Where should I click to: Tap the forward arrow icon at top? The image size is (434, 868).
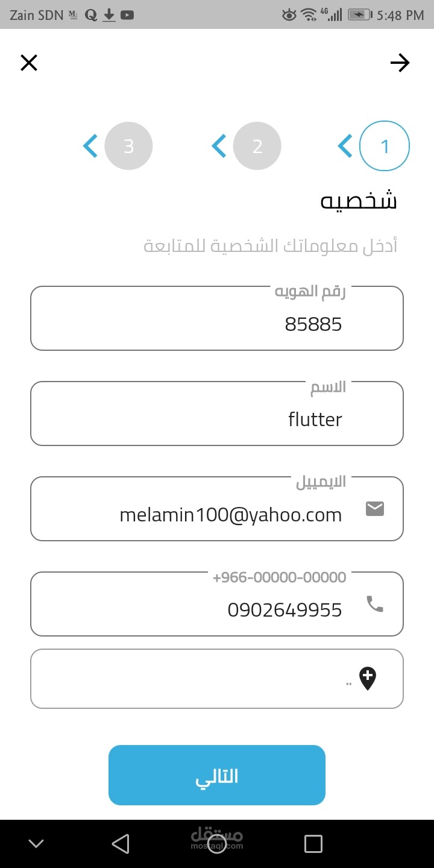click(x=400, y=63)
